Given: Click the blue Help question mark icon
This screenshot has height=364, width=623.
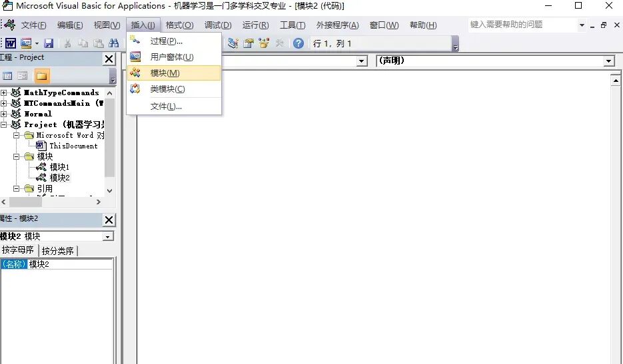Looking at the screenshot, I should click(x=299, y=43).
